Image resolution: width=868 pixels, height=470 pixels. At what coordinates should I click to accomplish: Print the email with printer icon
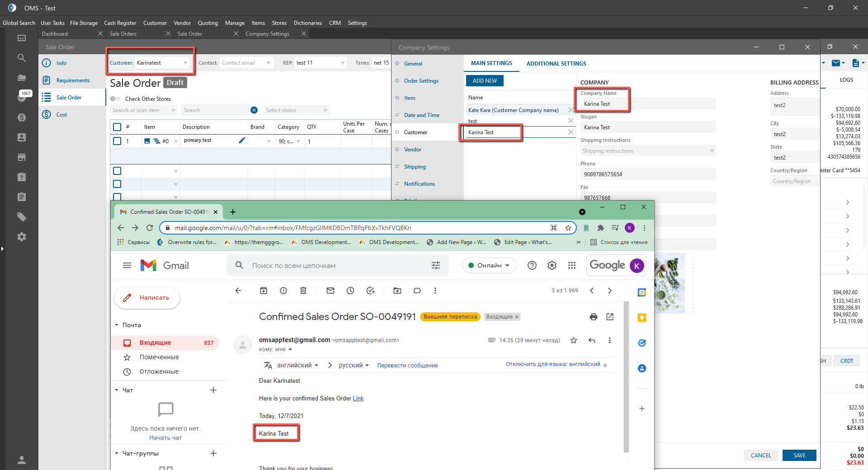coord(594,317)
